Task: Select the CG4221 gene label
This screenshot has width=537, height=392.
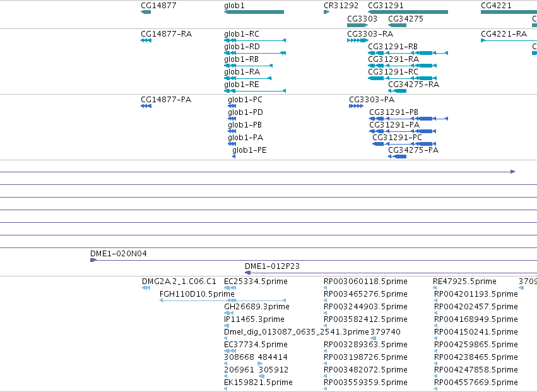Action: [496, 6]
